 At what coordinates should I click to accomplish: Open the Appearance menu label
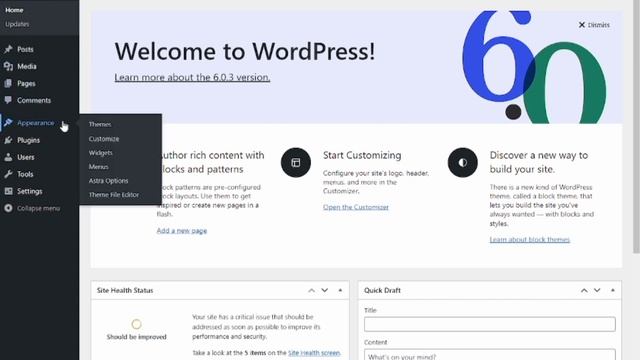(36, 122)
